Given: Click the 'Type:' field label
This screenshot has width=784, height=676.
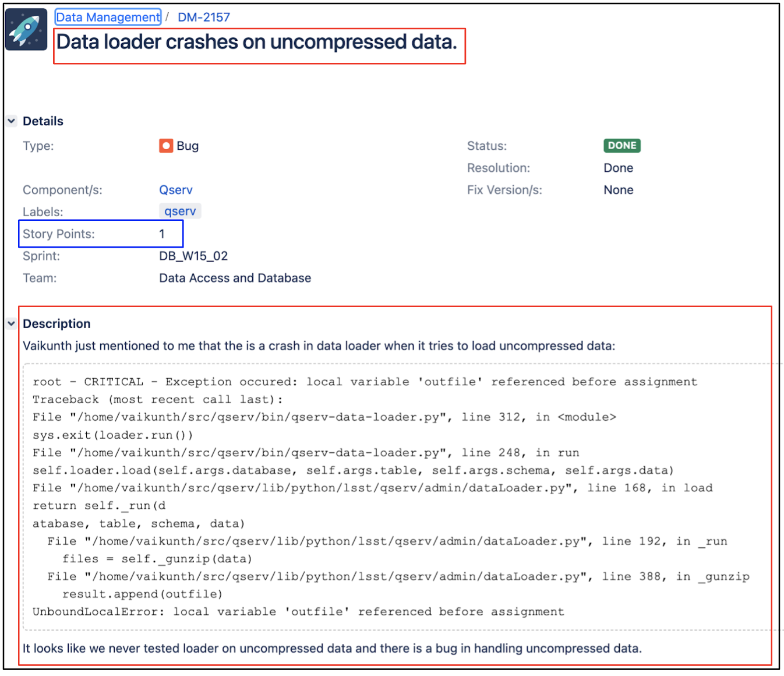Looking at the screenshot, I should click(x=38, y=146).
